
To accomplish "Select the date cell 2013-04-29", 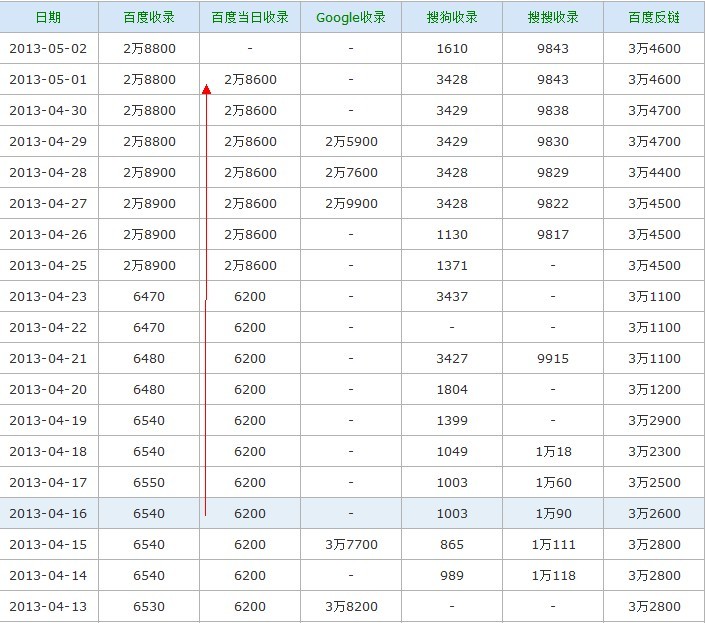I will [48, 141].
